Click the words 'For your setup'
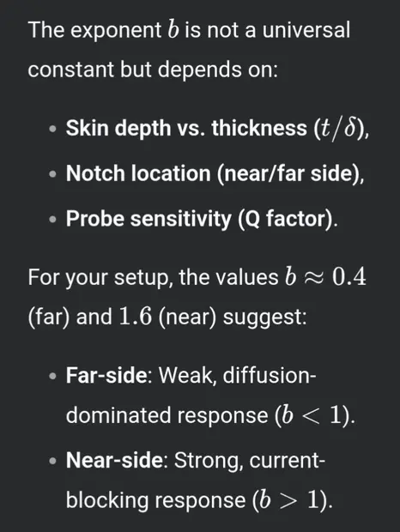This screenshot has width=400, height=532. pos(100,277)
